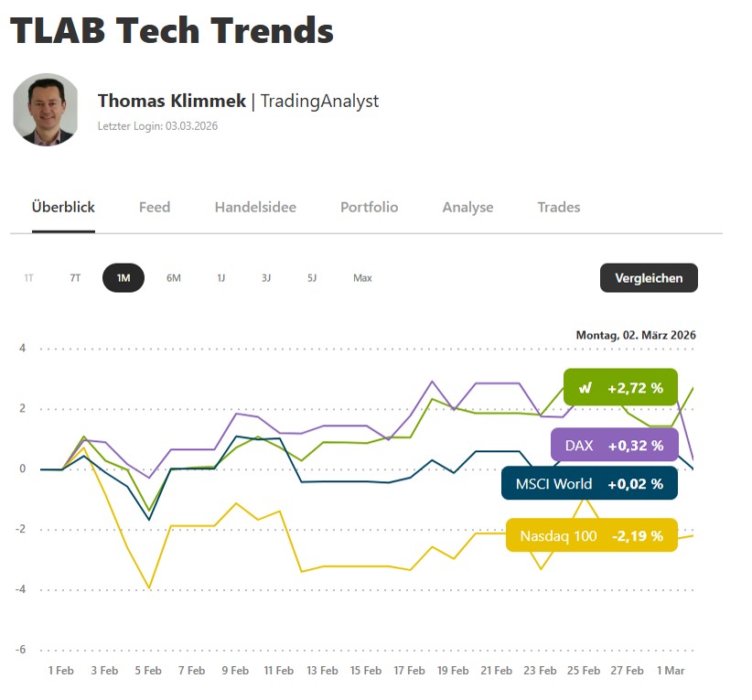The height and width of the screenshot is (700, 752).
Task: Click Thomas Klimmek's profile photo
Action: click(x=45, y=109)
